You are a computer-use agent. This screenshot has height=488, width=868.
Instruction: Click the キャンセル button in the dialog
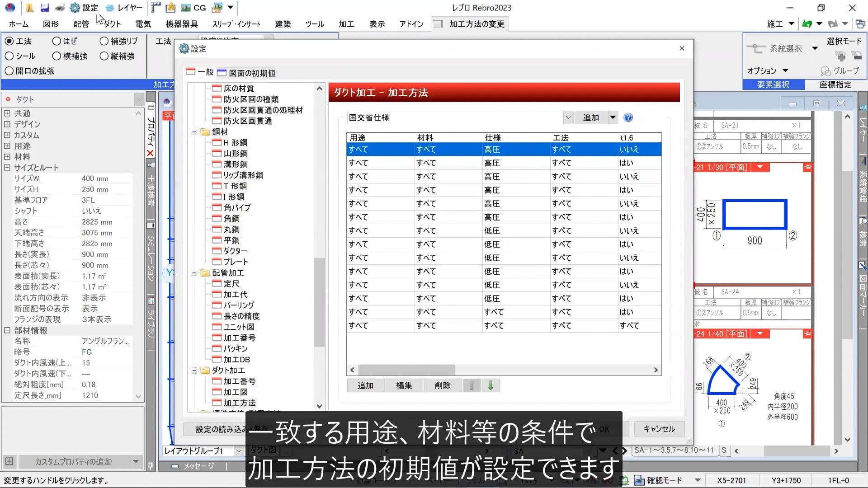click(659, 429)
